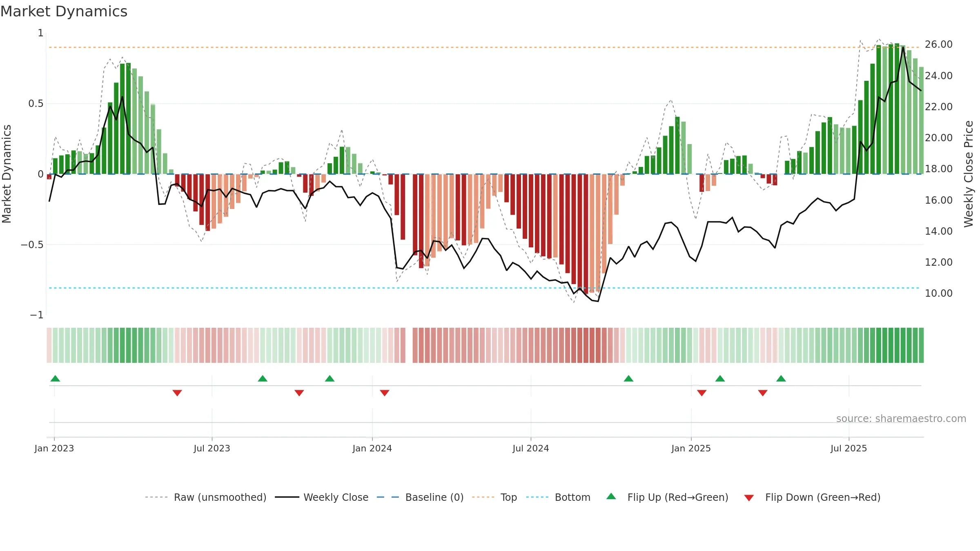Image resolution: width=980 pixels, height=551 pixels.
Task: Toggle the Flip Down (Green→Red) legend entry
Action: (812, 497)
